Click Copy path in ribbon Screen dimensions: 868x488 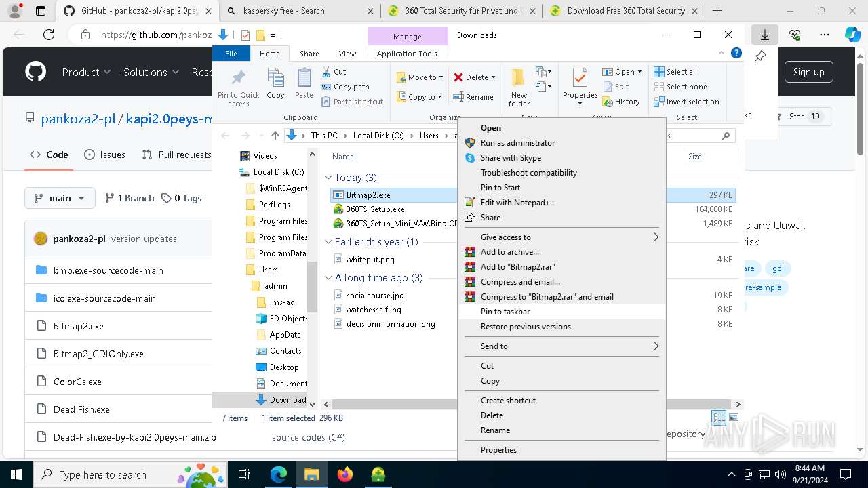click(345, 87)
